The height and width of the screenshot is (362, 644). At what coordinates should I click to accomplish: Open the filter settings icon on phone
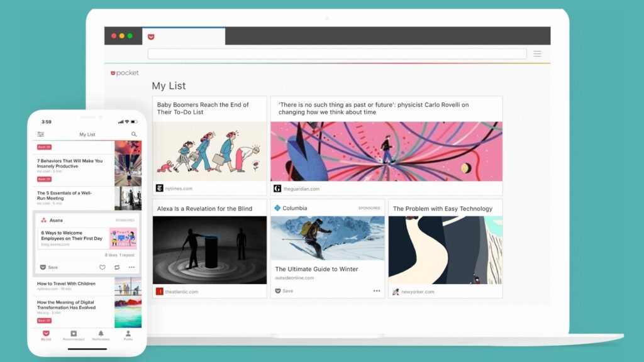41,134
